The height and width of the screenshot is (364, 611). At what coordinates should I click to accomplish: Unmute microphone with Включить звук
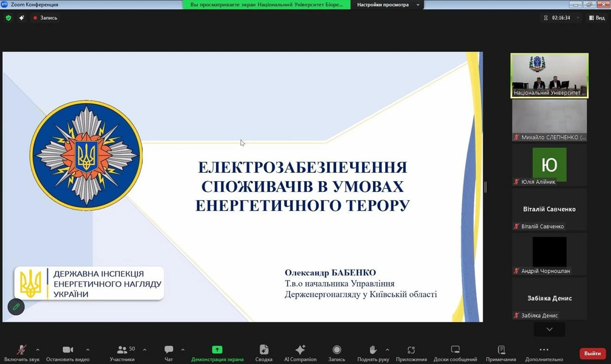click(21, 350)
